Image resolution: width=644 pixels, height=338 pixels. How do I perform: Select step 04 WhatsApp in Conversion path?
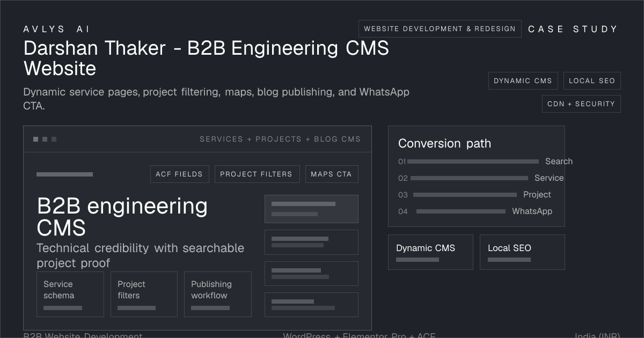click(x=475, y=211)
